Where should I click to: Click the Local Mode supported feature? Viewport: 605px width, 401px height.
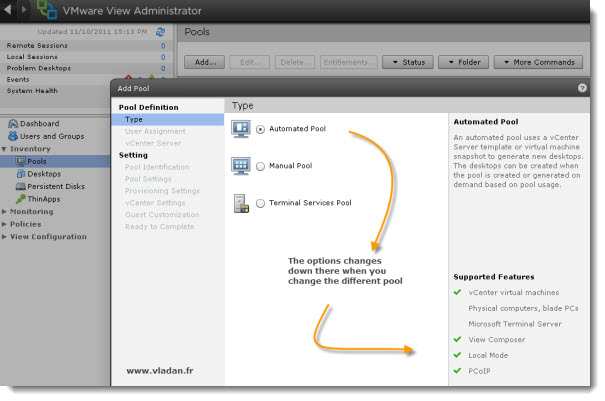[488, 355]
